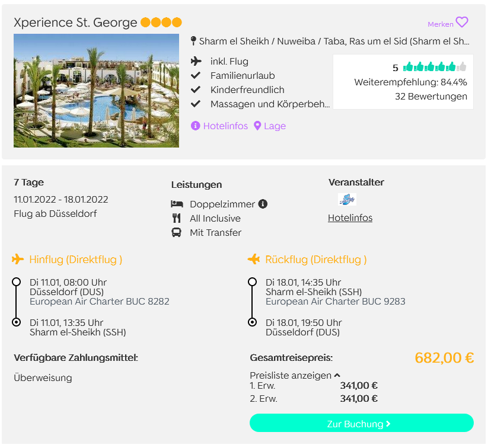Open the underlined Hotelinfos link under Veranstalter

pos(350,217)
